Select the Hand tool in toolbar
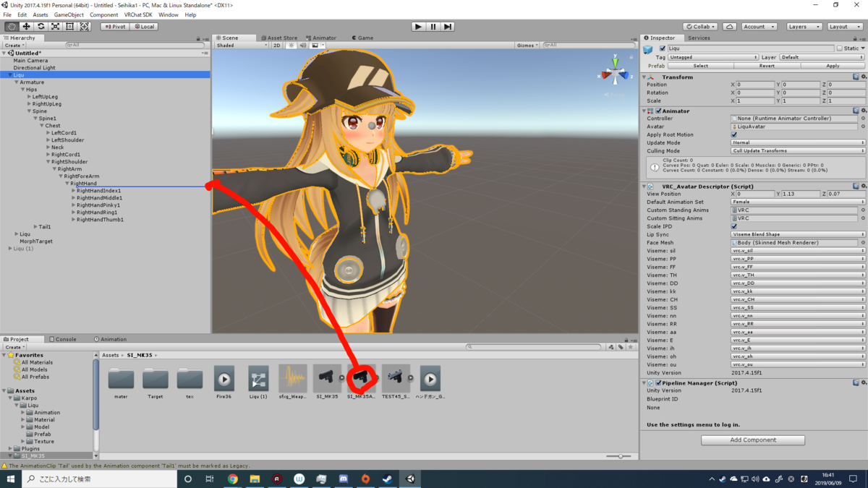 click(x=12, y=27)
